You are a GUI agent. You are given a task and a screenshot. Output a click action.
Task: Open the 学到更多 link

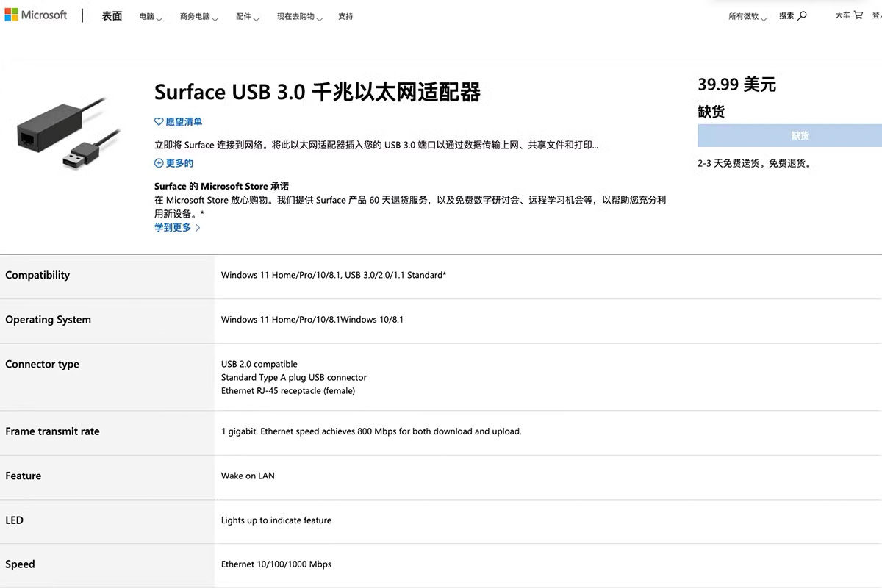[173, 228]
